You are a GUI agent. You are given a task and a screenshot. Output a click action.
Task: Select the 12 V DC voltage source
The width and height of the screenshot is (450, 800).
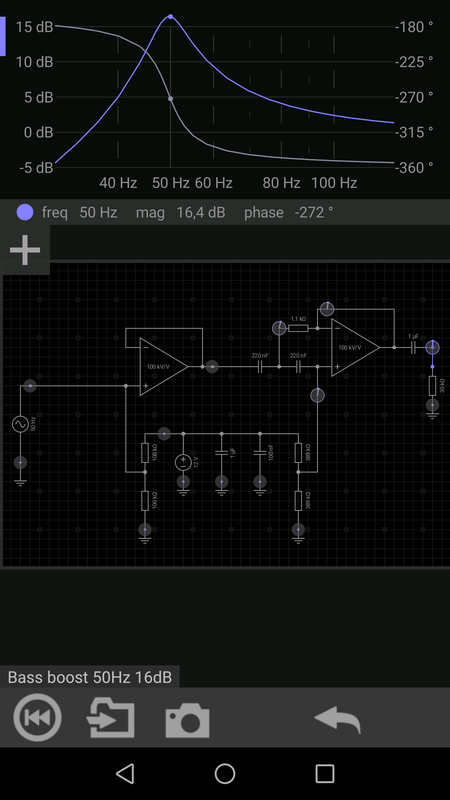pos(183,462)
